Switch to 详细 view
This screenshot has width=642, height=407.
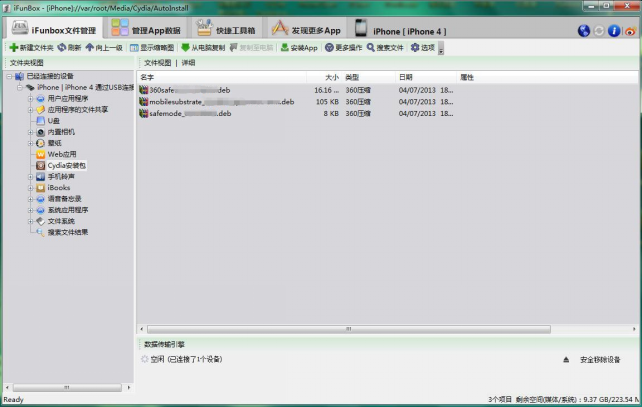[188, 63]
